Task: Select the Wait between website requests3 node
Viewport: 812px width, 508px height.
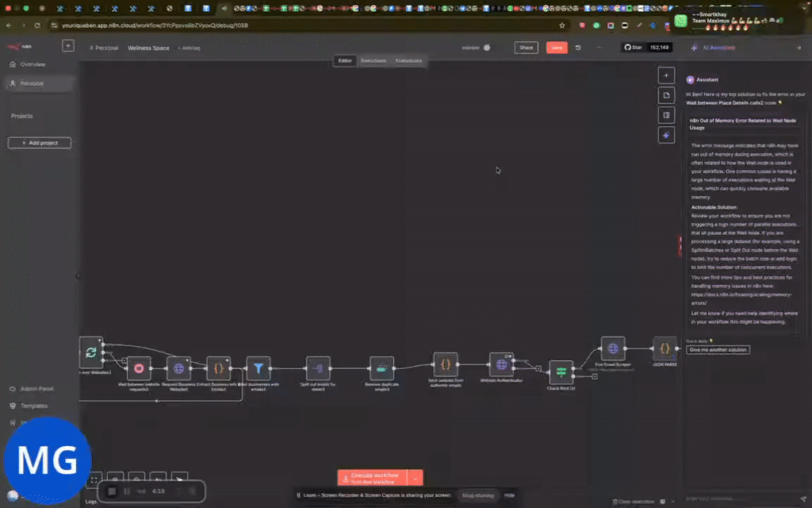Action: click(x=139, y=368)
